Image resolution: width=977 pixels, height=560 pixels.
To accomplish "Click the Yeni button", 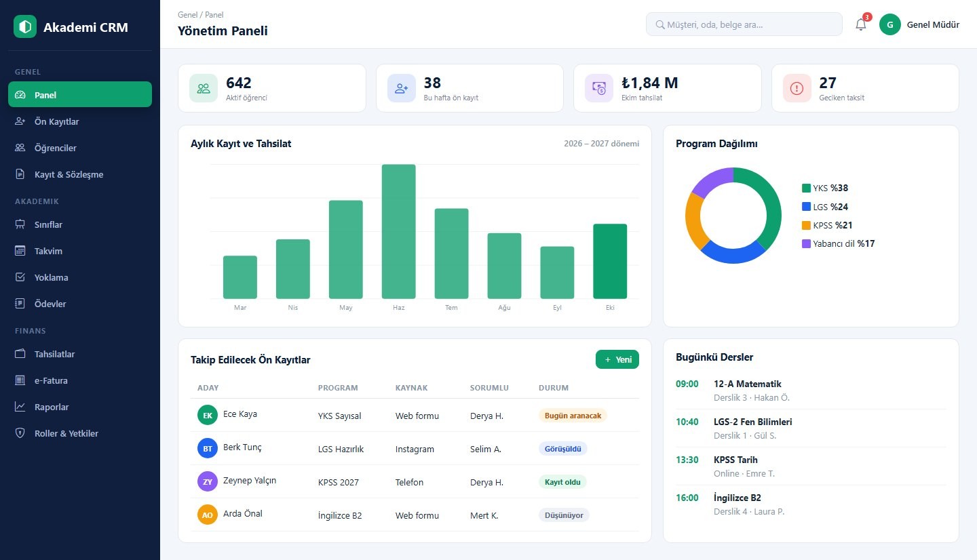I will (617, 359).
